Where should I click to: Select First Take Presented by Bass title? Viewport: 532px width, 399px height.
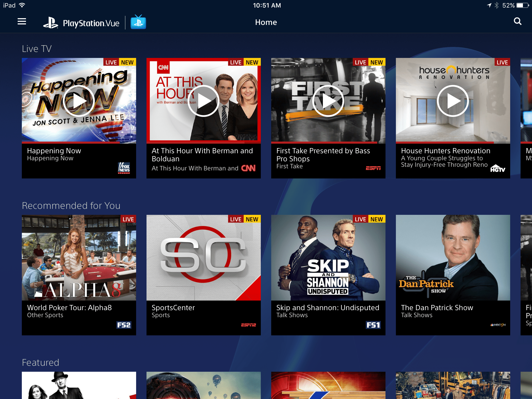[323, 155]
